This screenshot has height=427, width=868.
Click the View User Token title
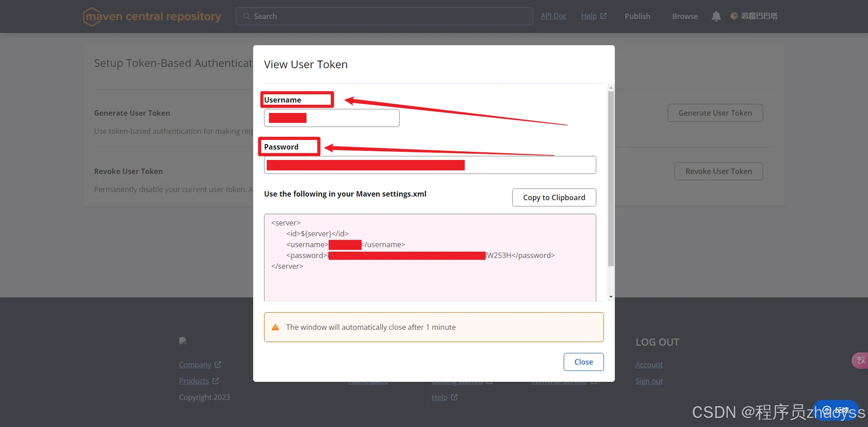[x=306, y=65]
